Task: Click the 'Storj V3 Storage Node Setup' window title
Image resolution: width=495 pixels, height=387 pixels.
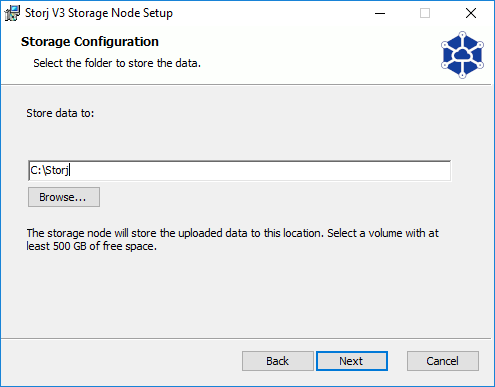Action: point(99,13)
